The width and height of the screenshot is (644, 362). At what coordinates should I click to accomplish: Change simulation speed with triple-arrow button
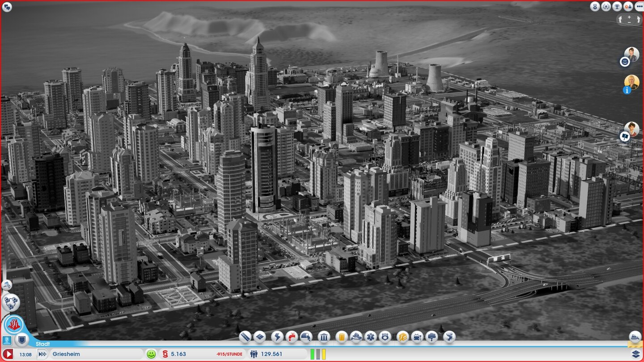42,354
